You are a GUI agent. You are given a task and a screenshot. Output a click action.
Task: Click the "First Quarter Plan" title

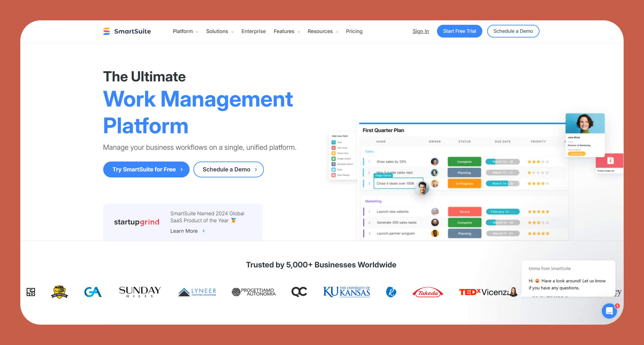coord(383,130)
